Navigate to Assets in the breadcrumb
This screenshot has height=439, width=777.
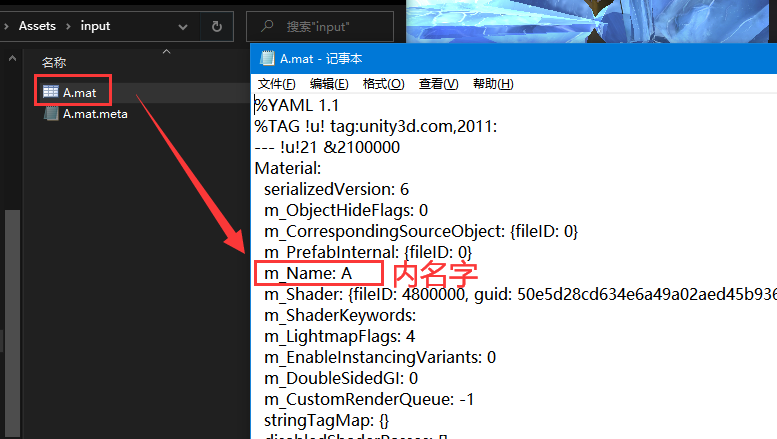(37, 25)
